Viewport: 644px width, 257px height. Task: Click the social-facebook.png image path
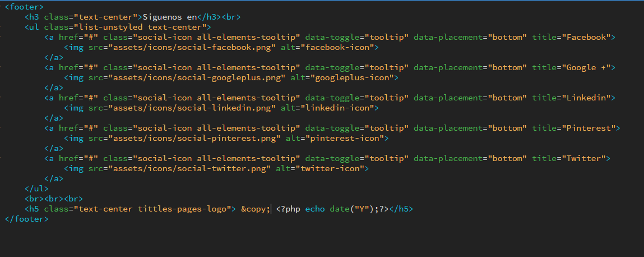(192, 47)
